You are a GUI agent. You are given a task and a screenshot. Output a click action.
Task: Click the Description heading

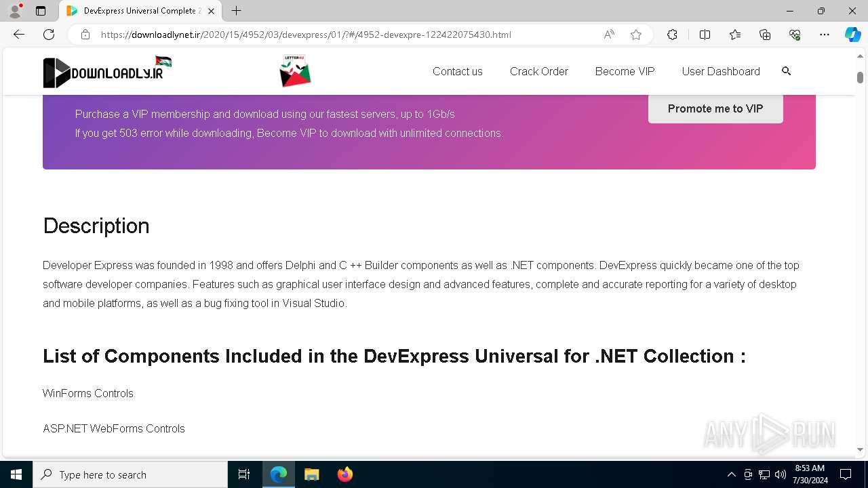point(96,226)
